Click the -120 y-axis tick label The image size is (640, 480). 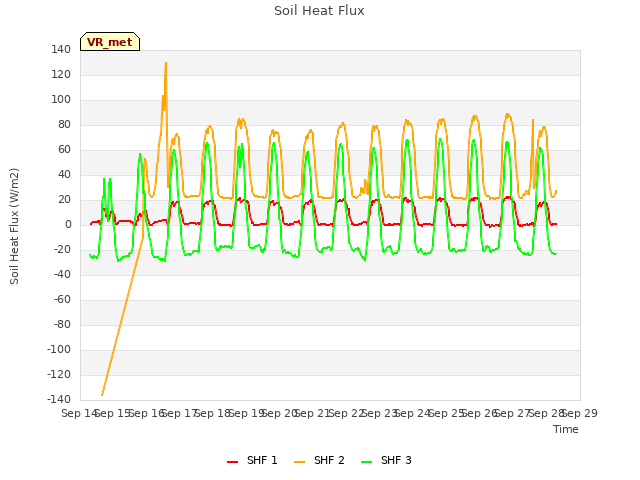click(59, 375)
